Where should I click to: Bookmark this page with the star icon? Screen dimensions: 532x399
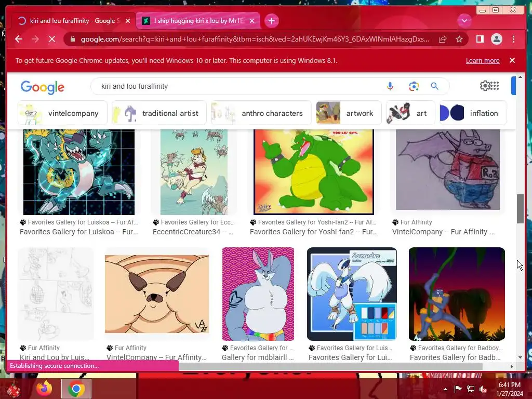click(459, 39)
